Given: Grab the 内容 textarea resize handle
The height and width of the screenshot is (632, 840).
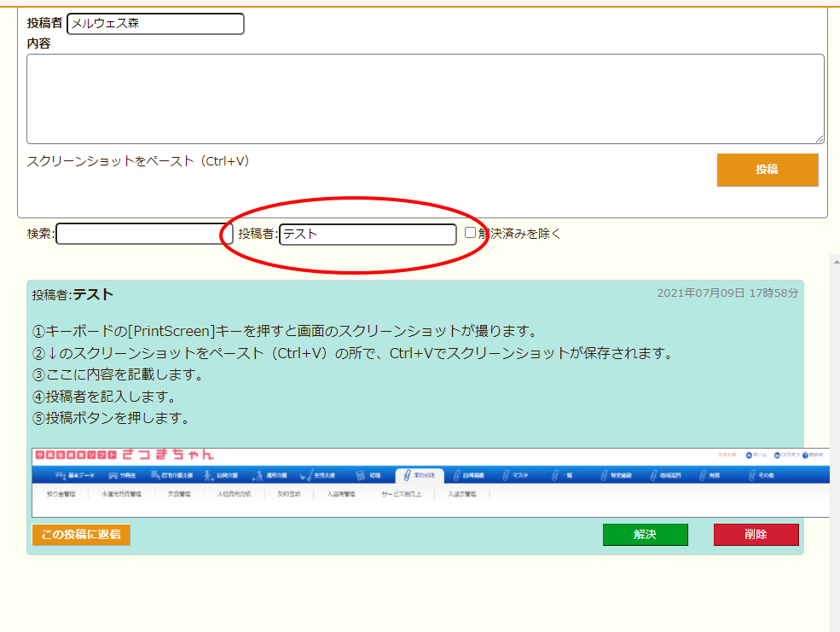Looking at the screenshot, I should pos(820,139).
